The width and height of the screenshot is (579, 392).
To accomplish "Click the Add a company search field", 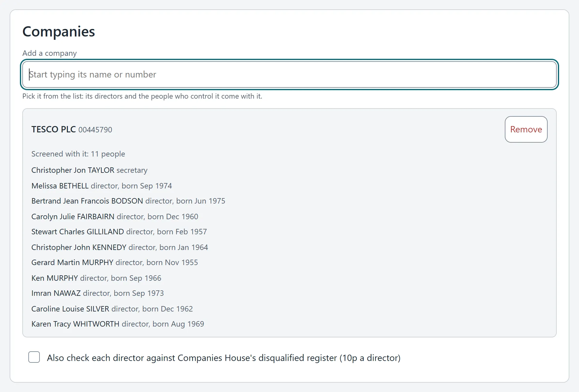I will click(x=289, y=74).
